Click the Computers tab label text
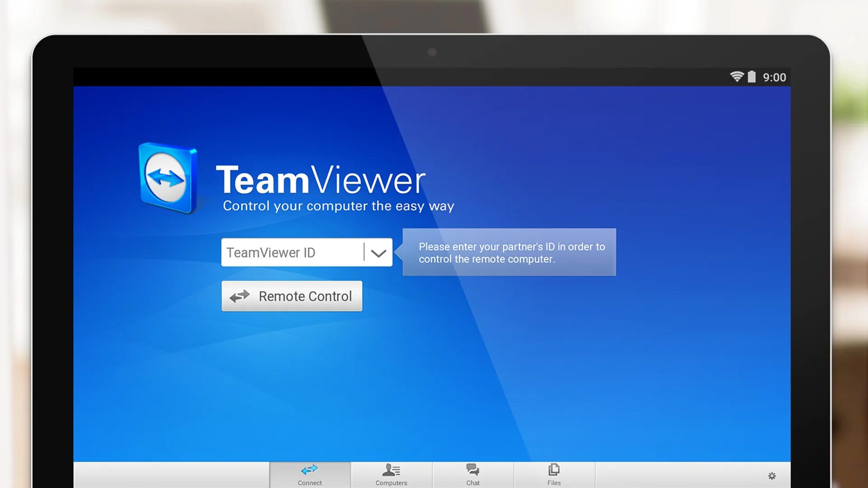The image size is (868, 488). (391, 483)
